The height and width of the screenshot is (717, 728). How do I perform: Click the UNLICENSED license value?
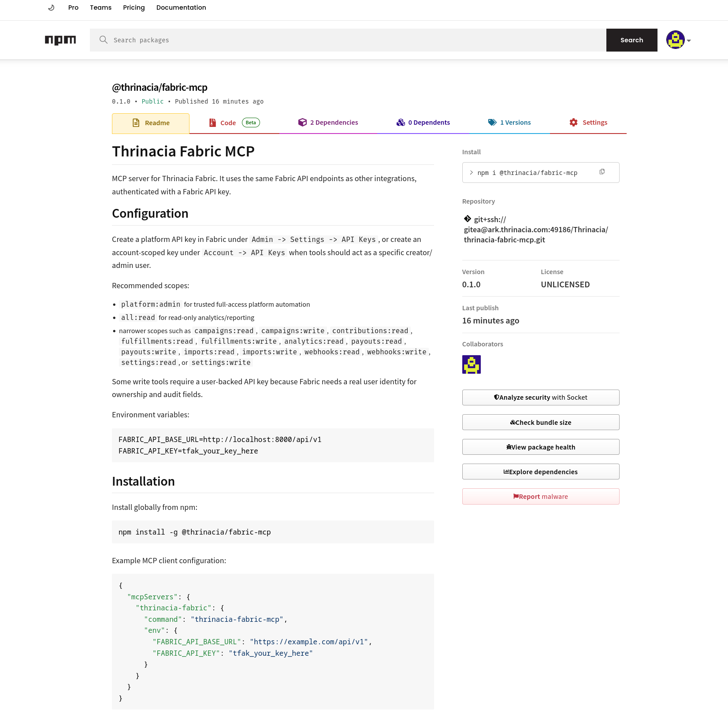(565, 285)
